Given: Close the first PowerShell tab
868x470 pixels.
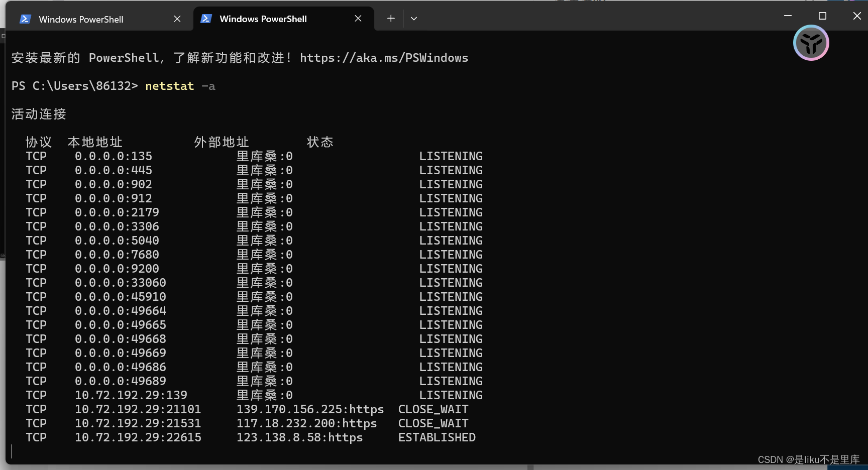Looking at the screenshot, I should [x=177, y=19].
